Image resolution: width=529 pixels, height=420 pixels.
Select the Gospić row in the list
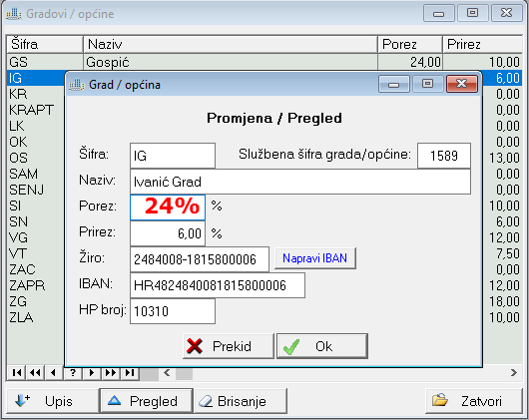pos(264,62)
